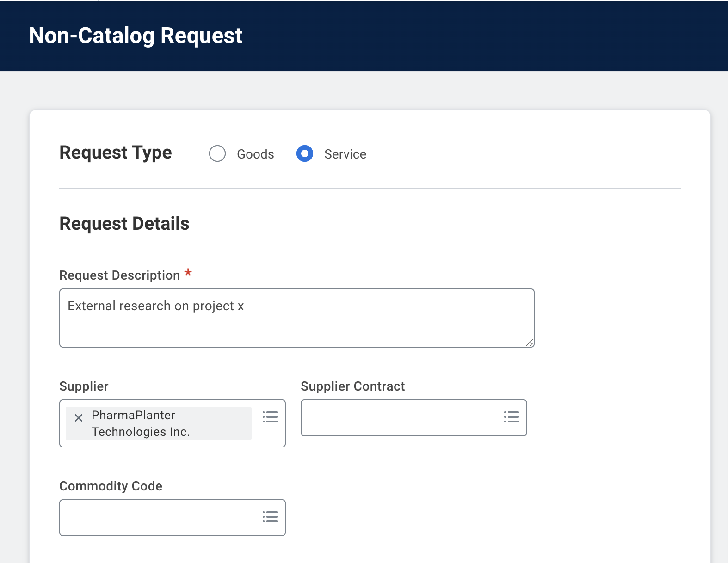Viewport: 728px width, 563px height.
Task: Grab the Request Description resize handle
Action: (x=530, y=343)
